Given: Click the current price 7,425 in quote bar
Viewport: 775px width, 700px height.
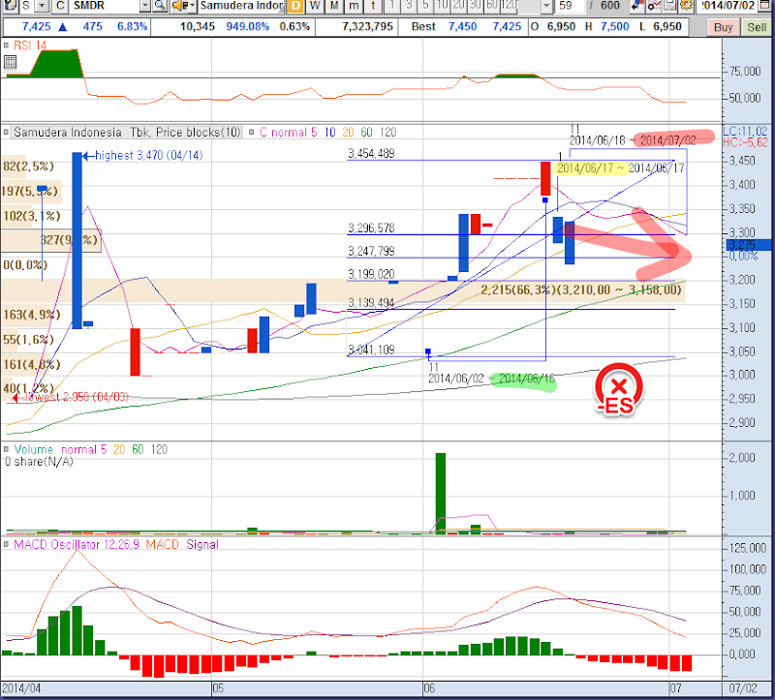Looking at the screenshot, I should tap(37, 27).
